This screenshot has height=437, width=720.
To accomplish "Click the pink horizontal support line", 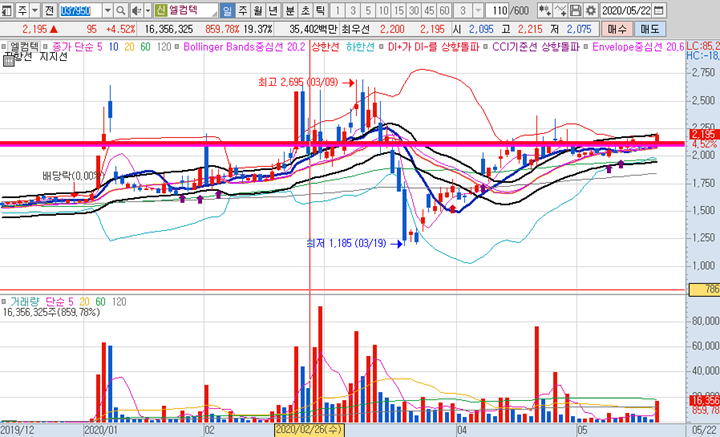I will pos(342,144).
